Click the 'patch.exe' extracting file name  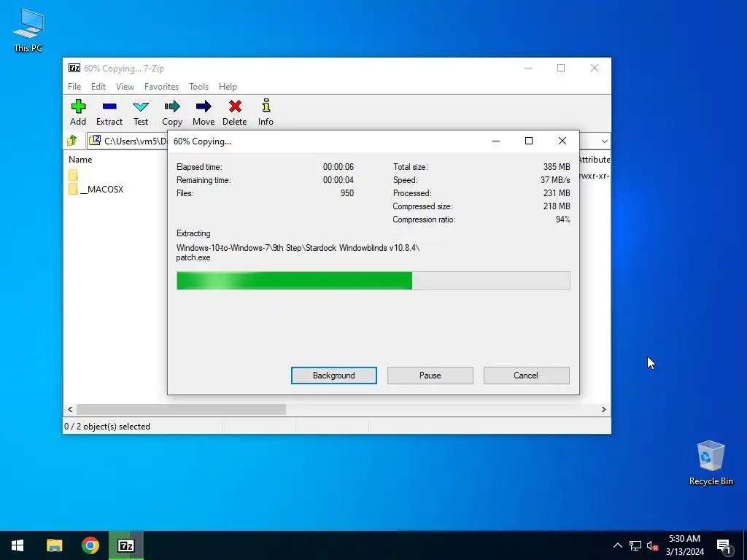pos(193,257)
